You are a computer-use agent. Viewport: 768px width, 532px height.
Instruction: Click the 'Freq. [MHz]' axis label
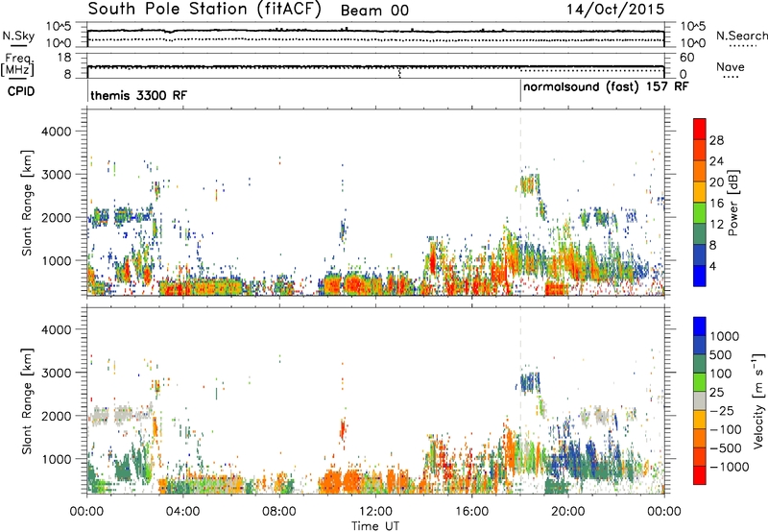[17, 64]
